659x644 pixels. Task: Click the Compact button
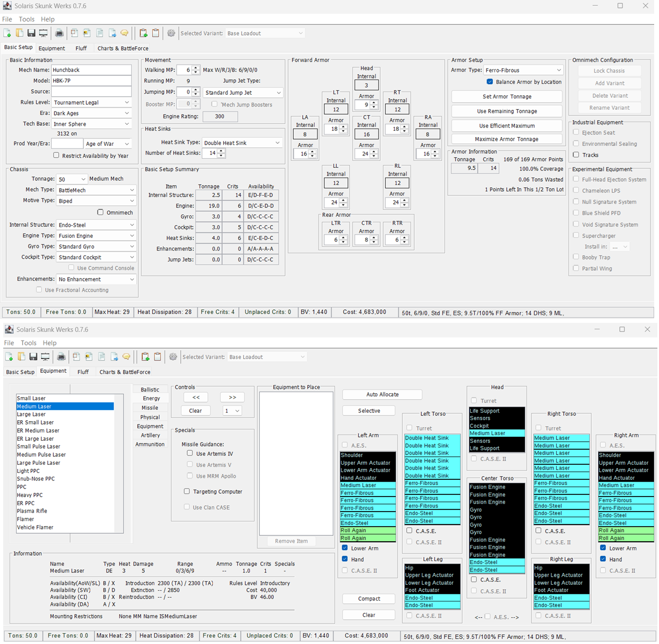coord(369,599)
